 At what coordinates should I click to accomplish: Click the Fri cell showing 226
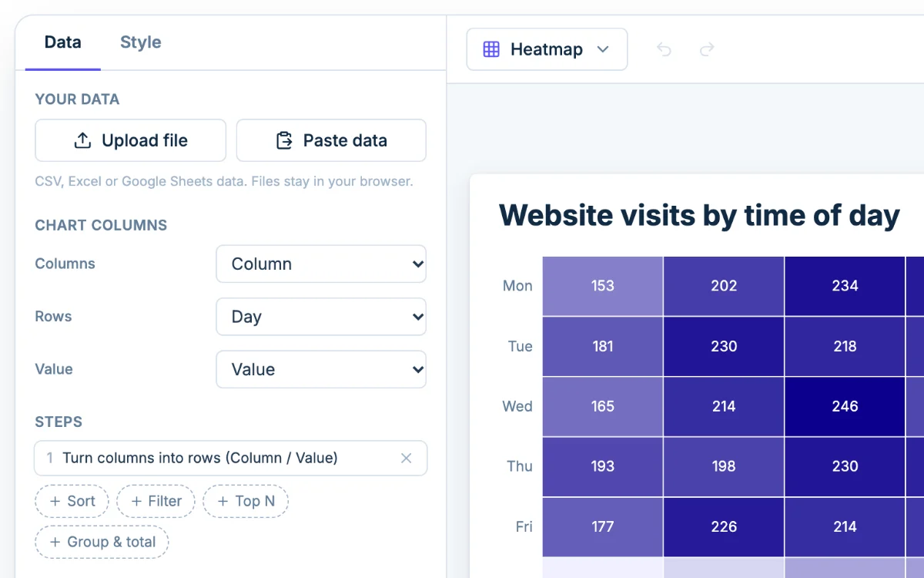tap(724, 526)
